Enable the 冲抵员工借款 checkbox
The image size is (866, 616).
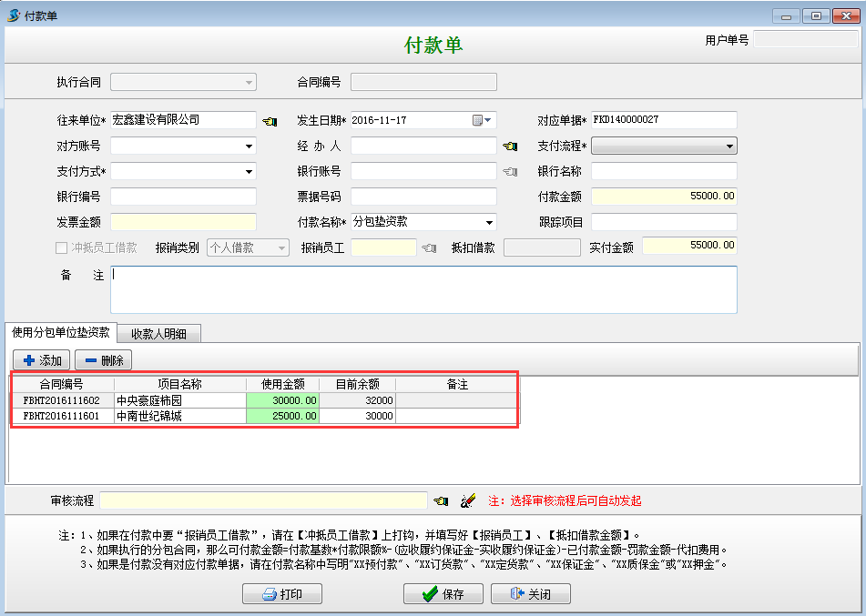(62, 247)
